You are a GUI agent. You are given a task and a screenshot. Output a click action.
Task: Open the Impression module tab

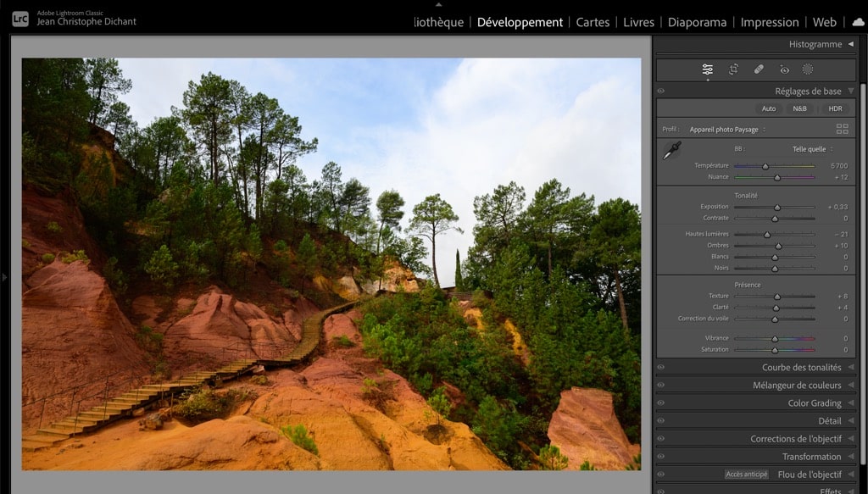tap(769, 22)
